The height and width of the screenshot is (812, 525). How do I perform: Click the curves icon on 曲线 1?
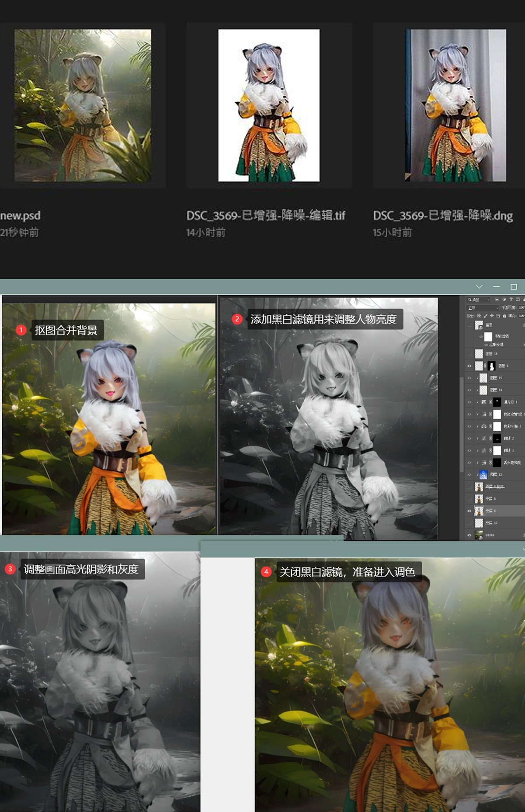(x=484, y=450)
